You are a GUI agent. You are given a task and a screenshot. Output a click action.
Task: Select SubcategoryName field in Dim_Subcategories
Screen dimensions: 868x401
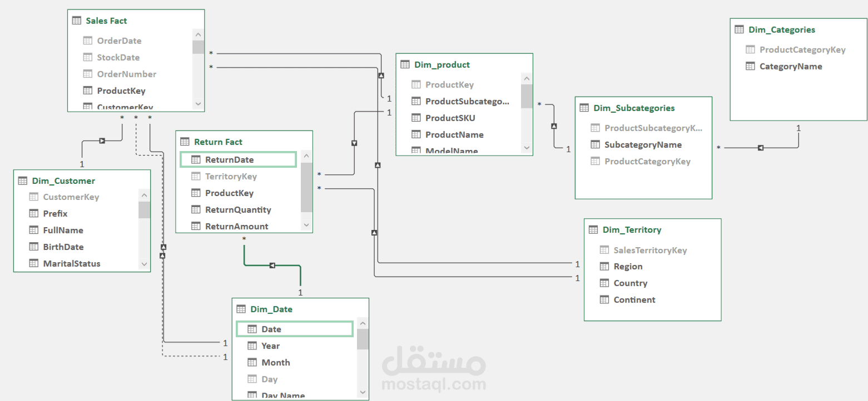click(x=636, y=144)
